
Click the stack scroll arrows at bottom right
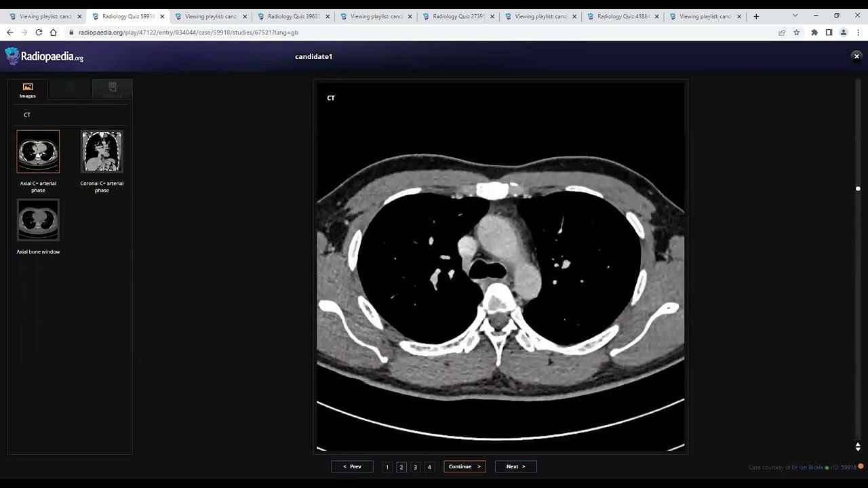858,447
